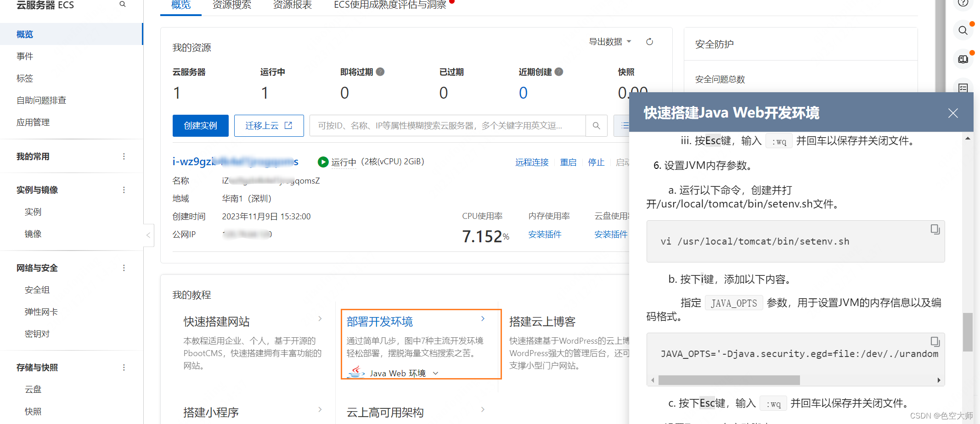
Task: Switch to the 概览 tab
Action: pos(181,5)
